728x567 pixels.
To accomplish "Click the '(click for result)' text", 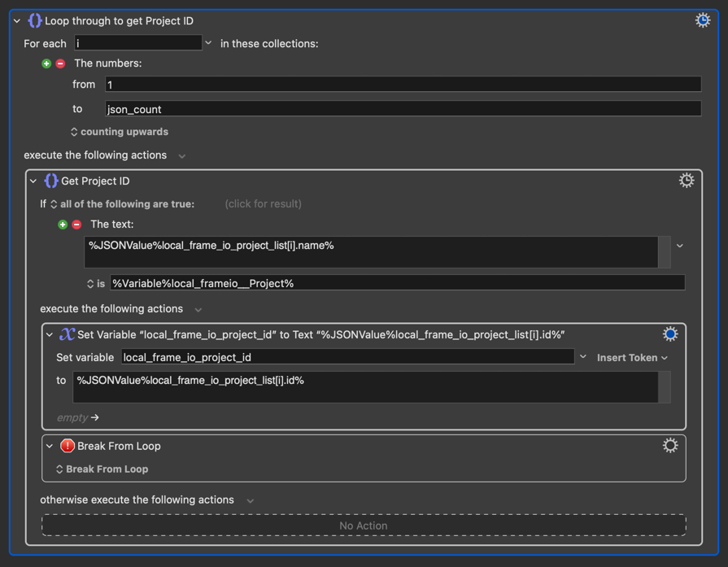I will point(263,204).
